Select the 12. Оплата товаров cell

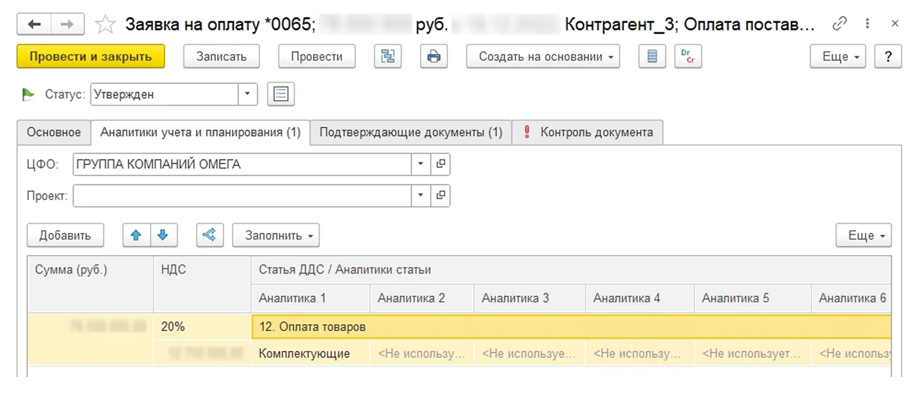(x=571, y=327)
